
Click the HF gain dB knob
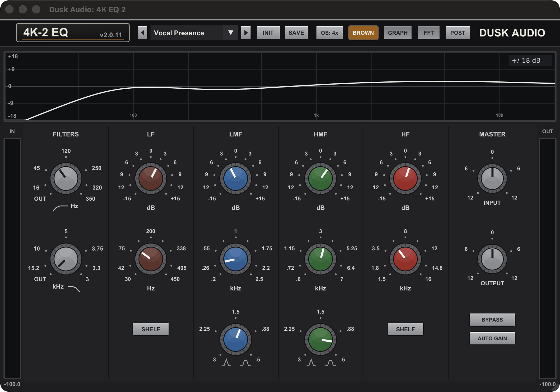[x=405, y=178]
